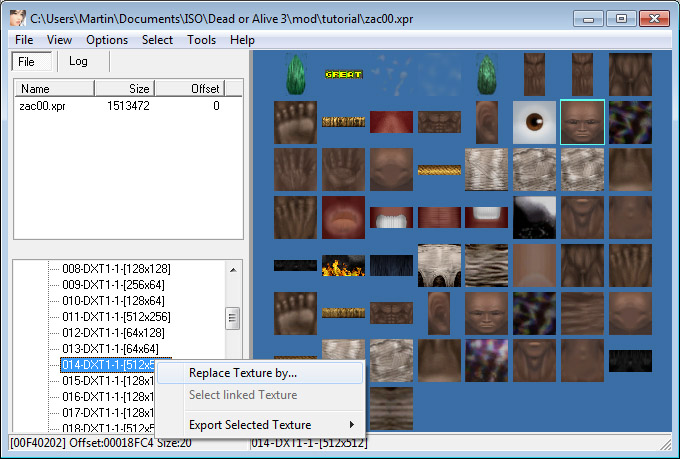680x459 pixels.
Task: Open the Help menu
Action: point(242,40)
